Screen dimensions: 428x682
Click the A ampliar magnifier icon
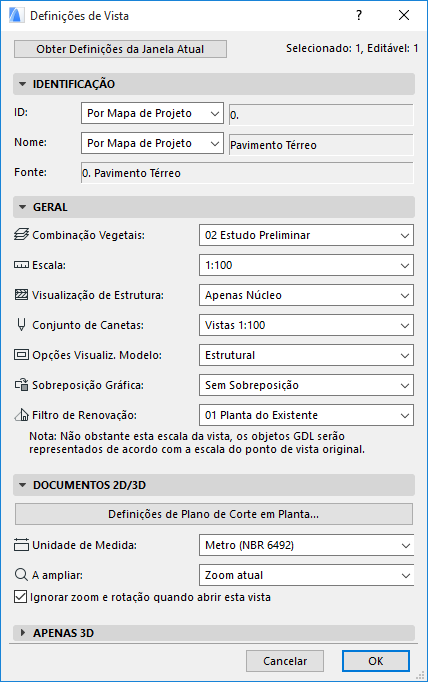21,575
